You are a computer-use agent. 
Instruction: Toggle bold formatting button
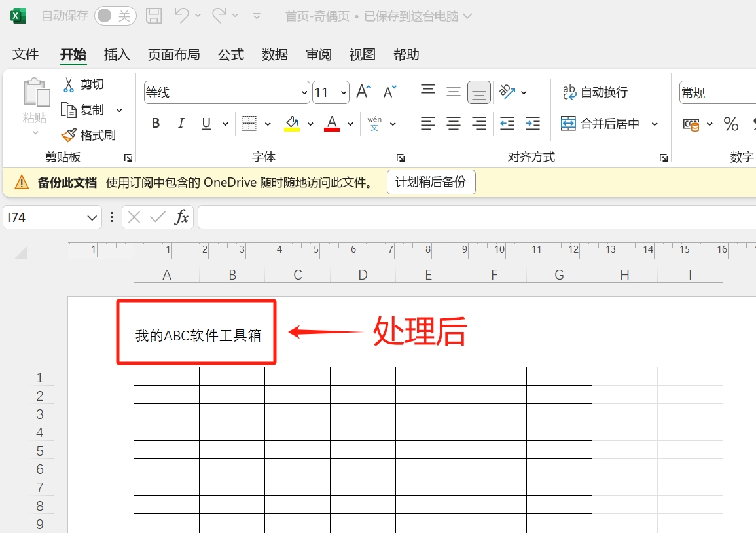[156, 123]
